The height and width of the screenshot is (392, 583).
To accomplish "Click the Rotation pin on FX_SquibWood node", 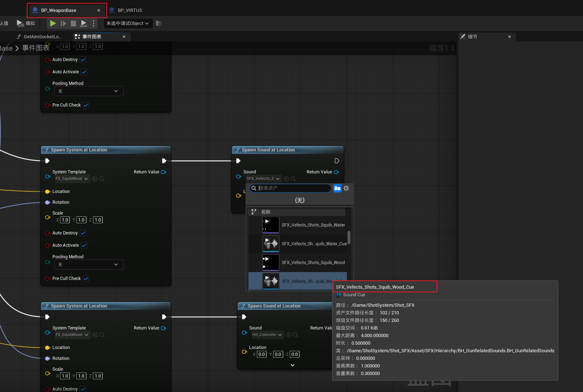I will coord(47,202).
